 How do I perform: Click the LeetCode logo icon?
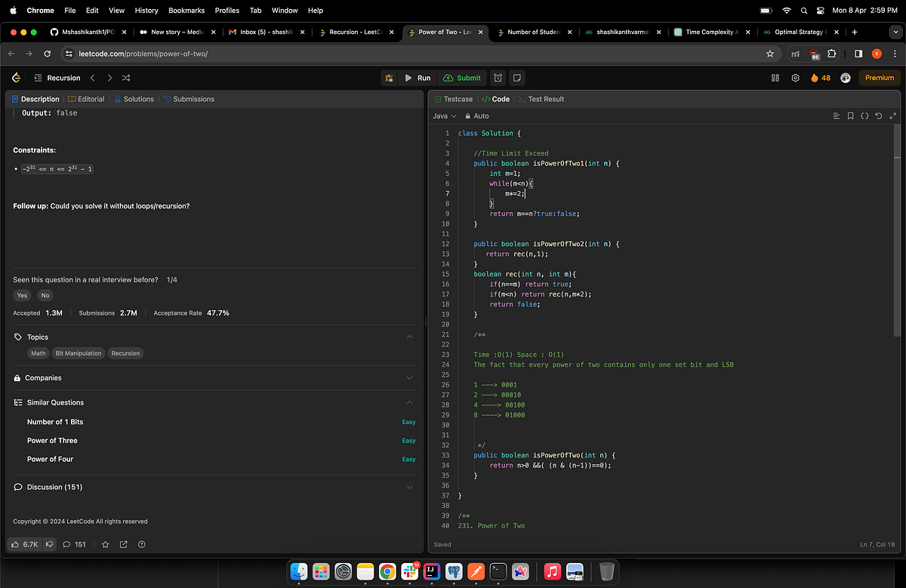[16, 78]
